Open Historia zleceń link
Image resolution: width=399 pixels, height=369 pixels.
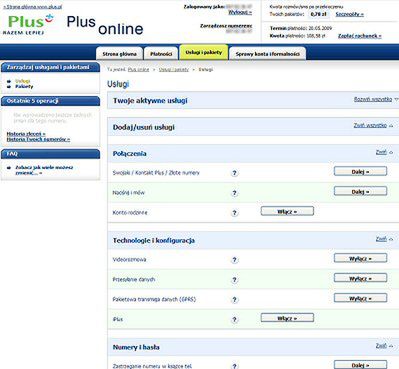point(26,134)
